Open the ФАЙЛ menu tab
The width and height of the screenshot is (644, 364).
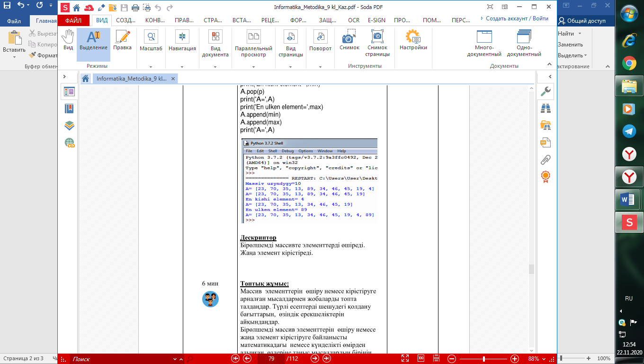(73, 20)
